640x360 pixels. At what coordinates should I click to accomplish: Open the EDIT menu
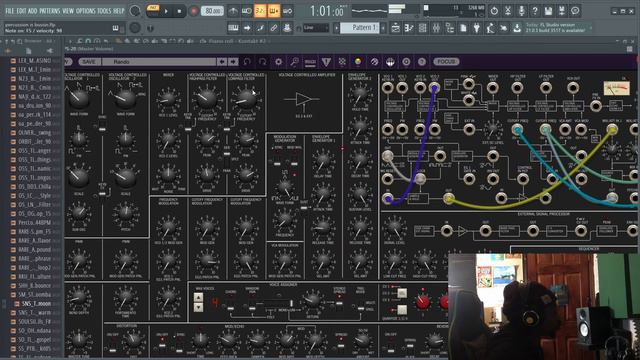[22, 11]
